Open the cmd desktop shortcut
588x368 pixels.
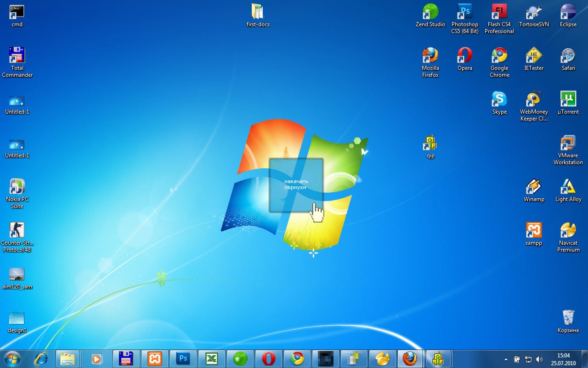(x=17, y=16)
